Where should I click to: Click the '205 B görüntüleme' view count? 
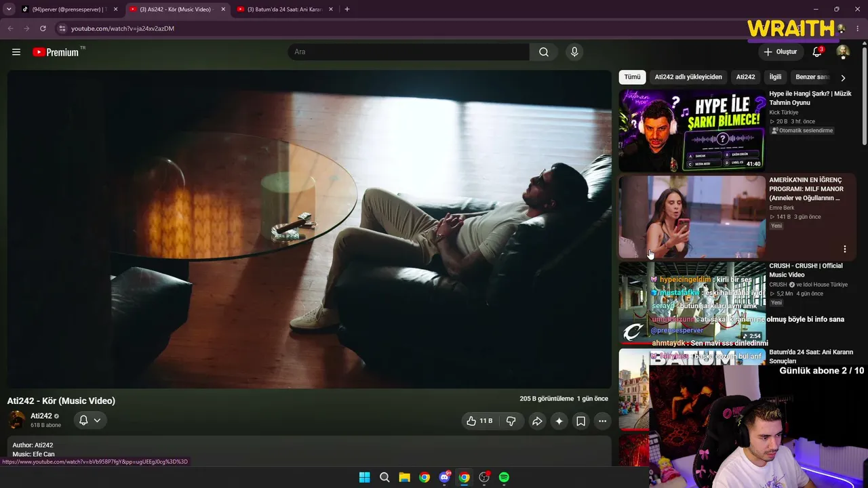547,399
